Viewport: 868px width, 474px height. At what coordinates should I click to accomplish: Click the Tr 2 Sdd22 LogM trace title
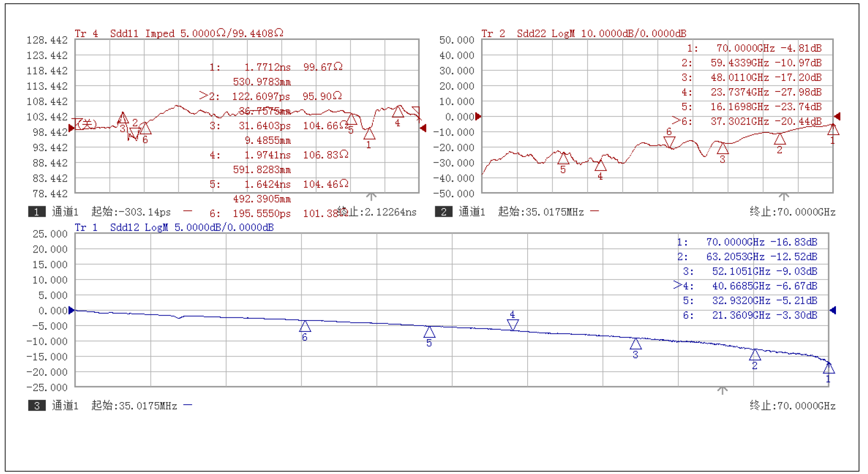click(583, 34)
